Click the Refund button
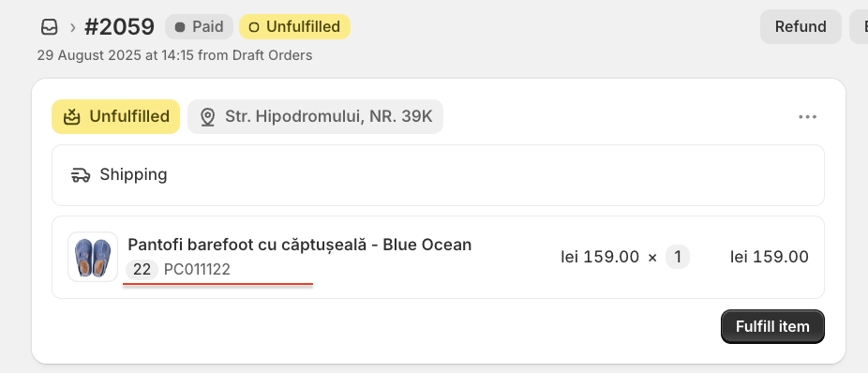Screen dimensions: 868x373 pyautogui.click(x=801, y=26)
